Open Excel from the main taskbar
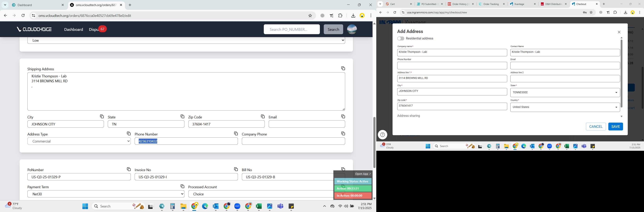Viewport: 644px width, 212px height. coord(259,206)
